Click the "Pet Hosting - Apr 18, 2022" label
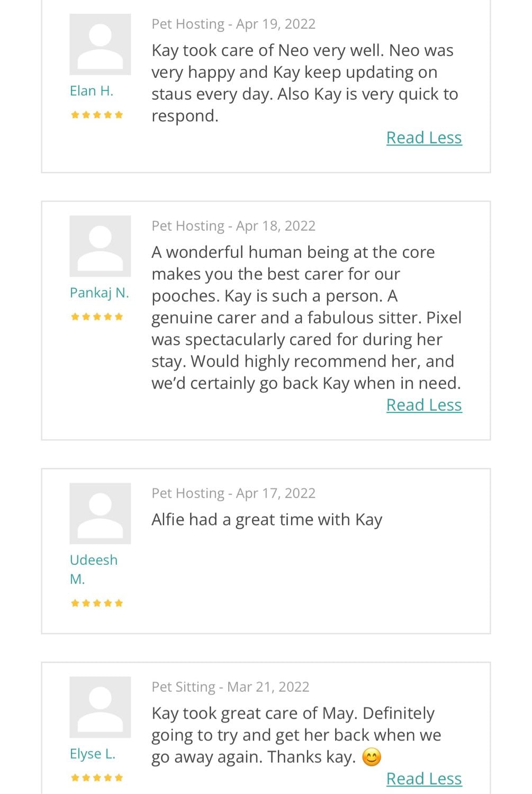Image resolution: width=532 pixels, height=794 pixels. click(233, 226)
